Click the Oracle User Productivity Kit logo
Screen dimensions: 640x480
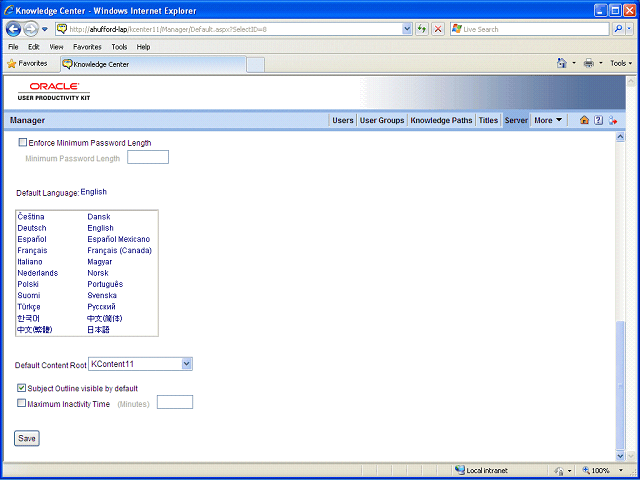pos(54,91)
